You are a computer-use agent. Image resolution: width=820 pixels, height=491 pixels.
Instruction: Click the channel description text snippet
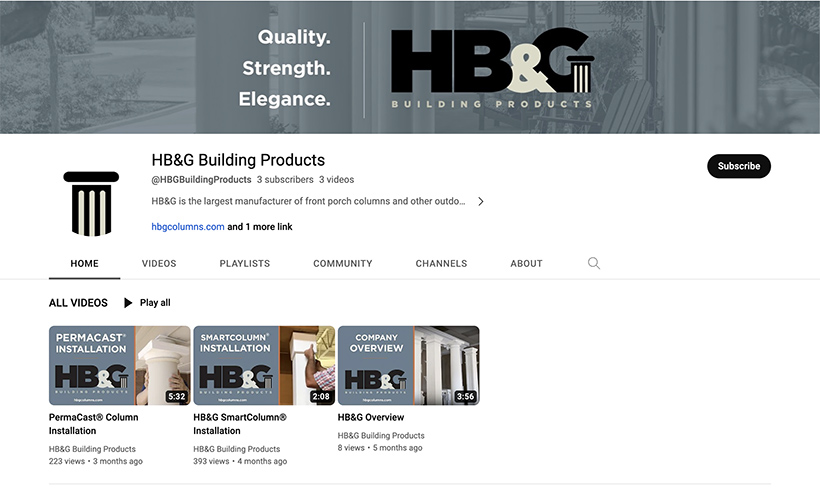click(308, 201)
